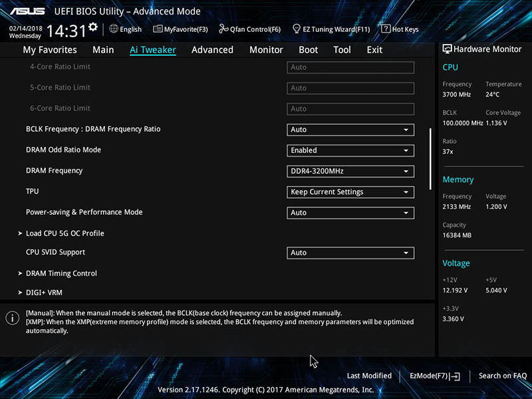Viewport: 532px width, 399px height.
Task: Click Search on FAQ
Action: click(503, 376)
